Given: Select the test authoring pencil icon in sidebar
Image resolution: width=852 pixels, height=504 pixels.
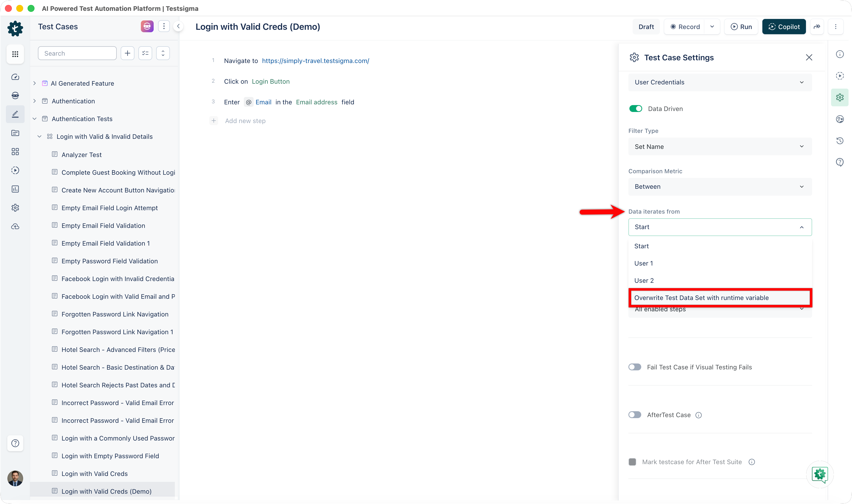Looking at the screenshot, I should click(x=15, y=114).
